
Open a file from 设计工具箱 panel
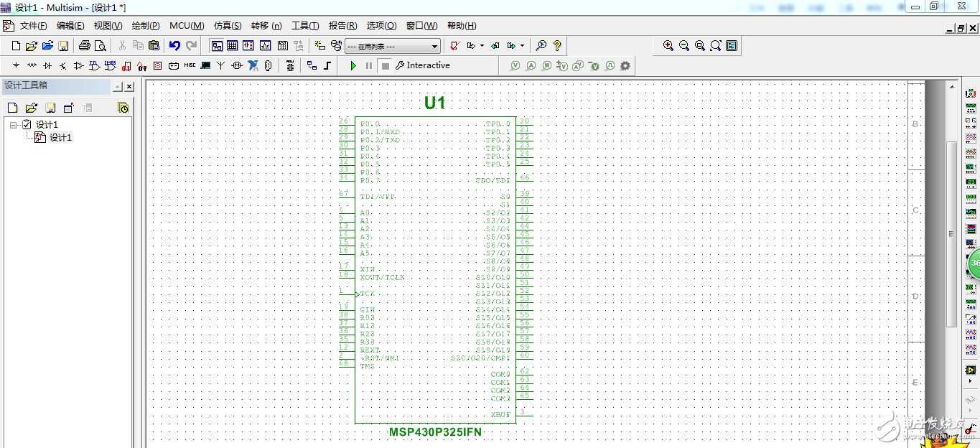click(31, 108)
